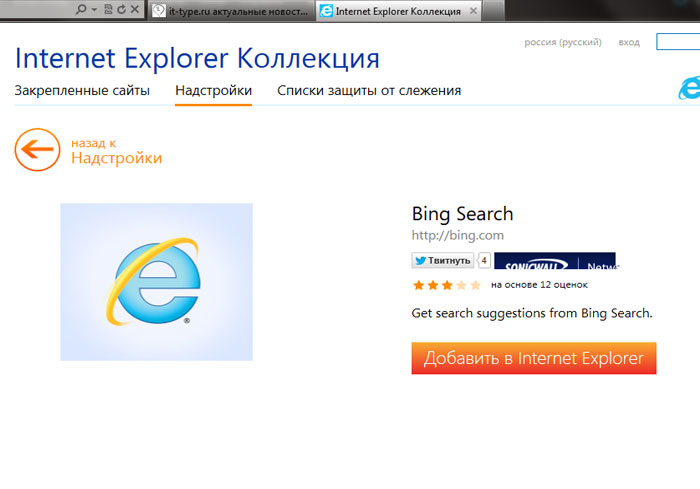Click the Bing Search title
Viewport: 700px width, 489px height.
click(462, 214)
